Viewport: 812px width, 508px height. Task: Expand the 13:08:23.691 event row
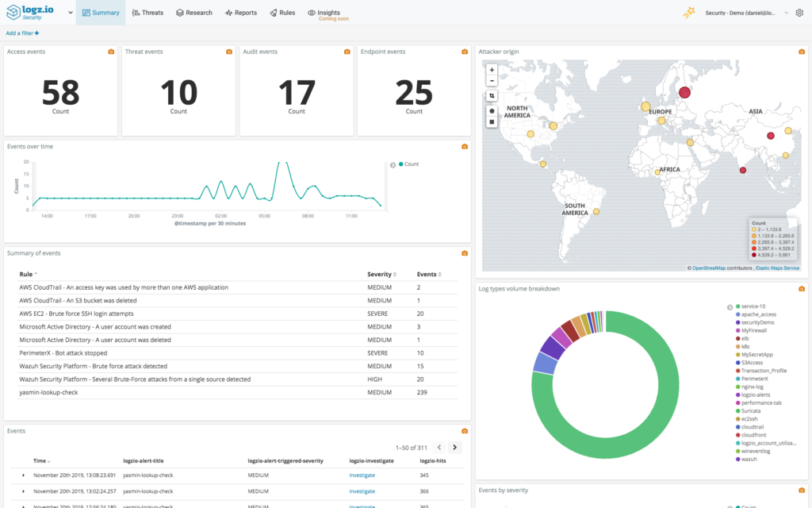point(23,475)
